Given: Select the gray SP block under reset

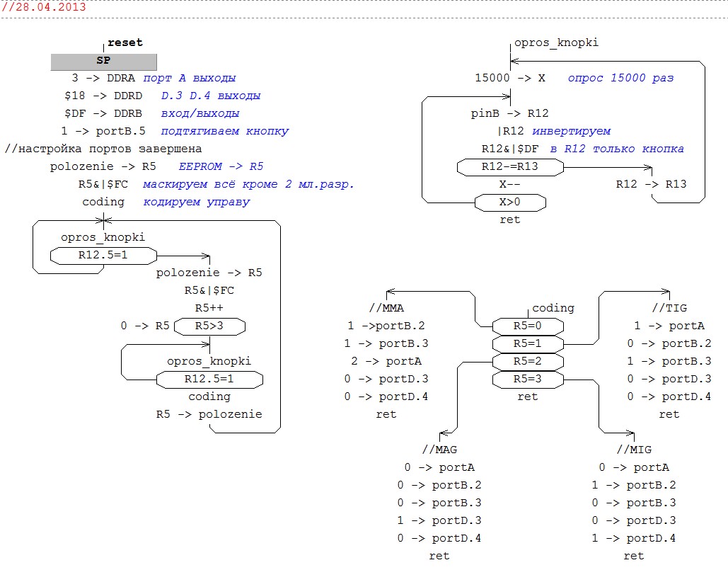Looking at the screenshot, I should [103, 61].
